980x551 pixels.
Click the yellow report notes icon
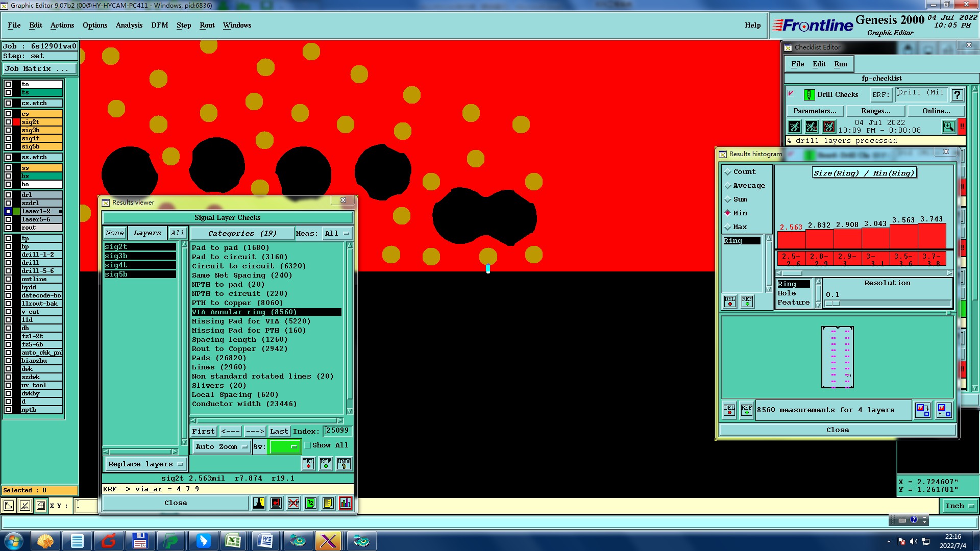click(x=328, y=503)
